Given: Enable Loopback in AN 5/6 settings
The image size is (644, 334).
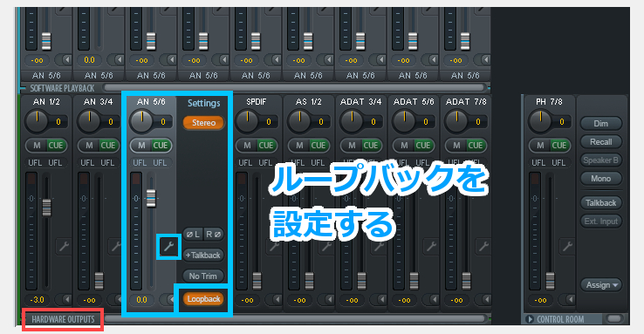Looking at the screenshot, I should 203,299.
